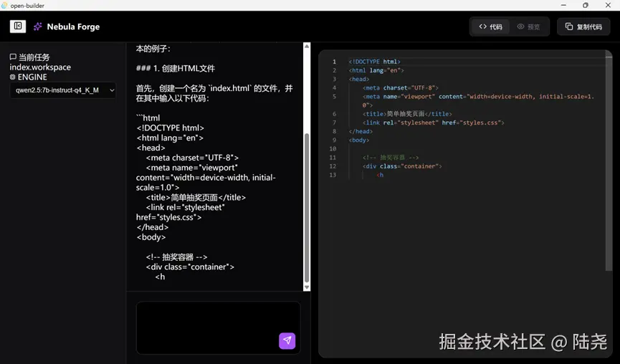Click the title line 简单抽奖页面 in editor

pos(407,114)
